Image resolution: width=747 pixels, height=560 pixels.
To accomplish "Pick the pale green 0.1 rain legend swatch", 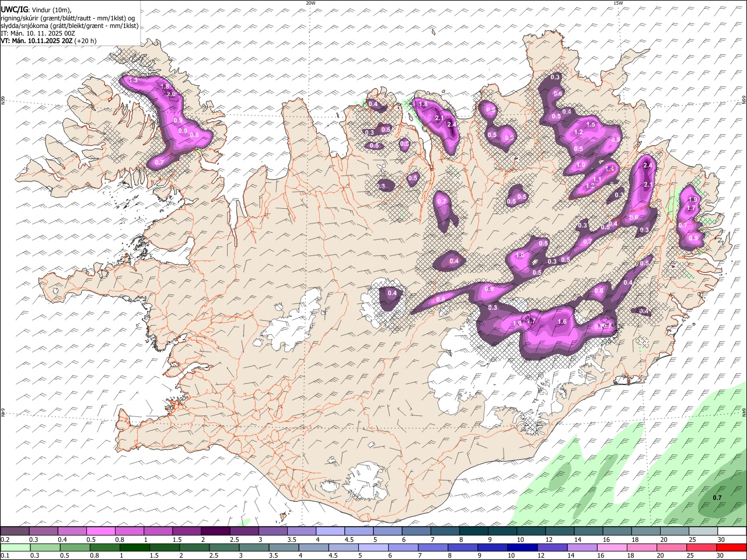I will click(16, 548).
